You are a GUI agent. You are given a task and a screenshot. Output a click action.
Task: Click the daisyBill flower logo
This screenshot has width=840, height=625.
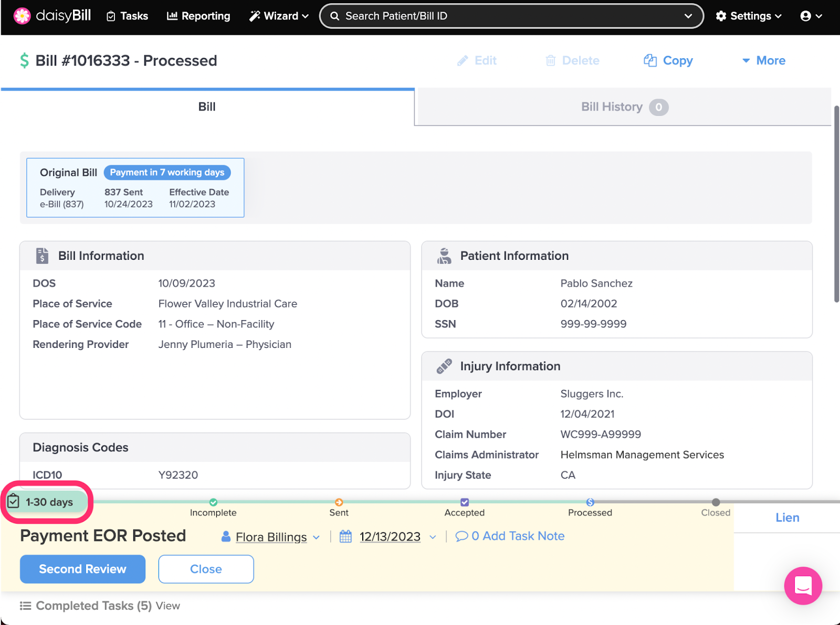coord(22,16)
